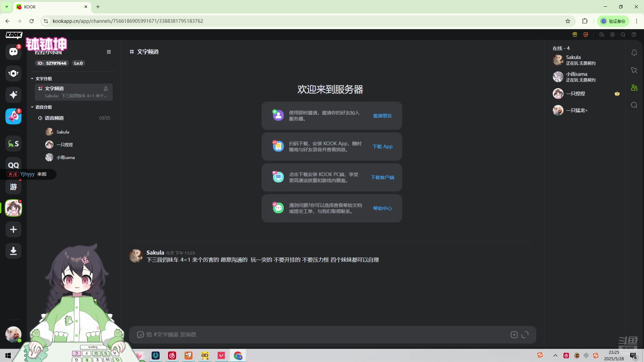Click the starred list icon in top bar
The width and height of the screenshot is (644, 362).
pyautogui.click(x=602, y=35)
